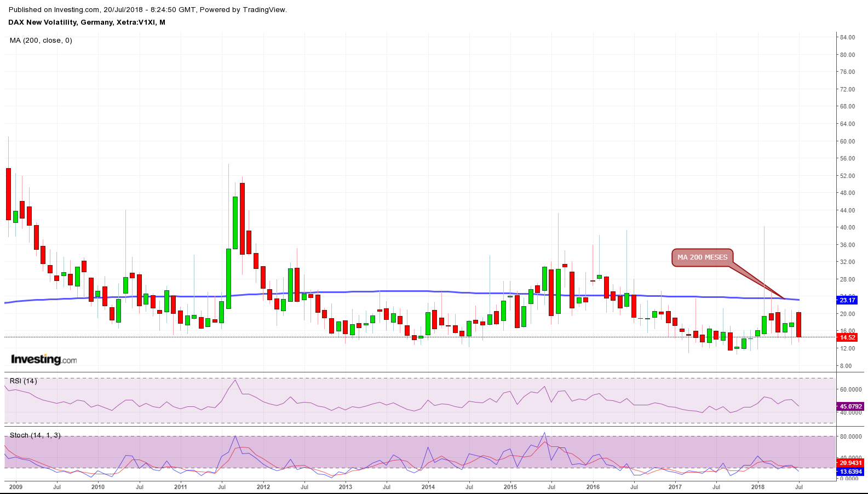Select the RSI (14) indicator label

[x=24, y=381]
